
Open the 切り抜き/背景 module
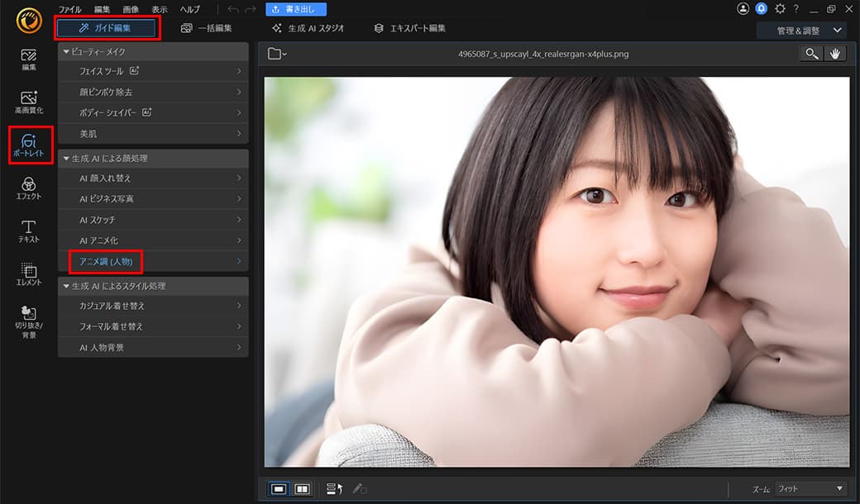[28, 321]
